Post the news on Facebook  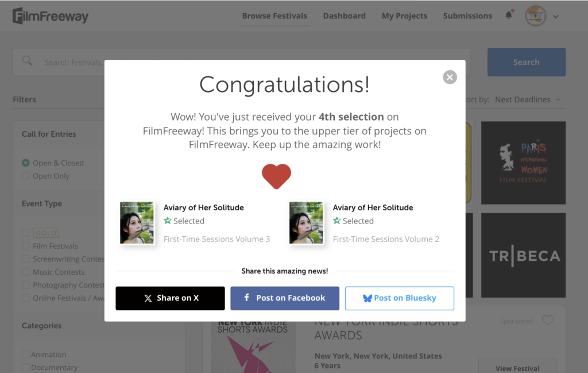pos(285,298)
